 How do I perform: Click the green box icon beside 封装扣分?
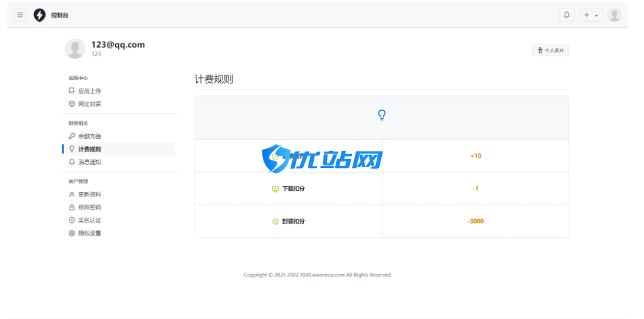click(275, 221)
